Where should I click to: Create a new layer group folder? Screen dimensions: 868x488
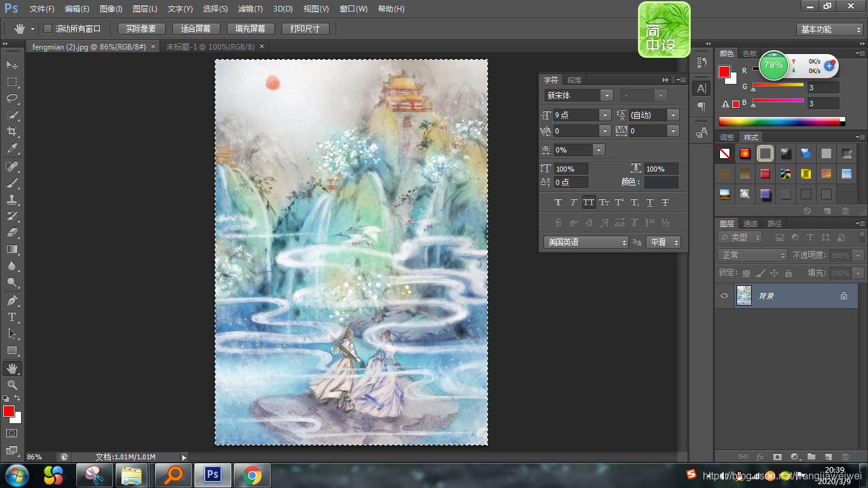tap(811, 456)
